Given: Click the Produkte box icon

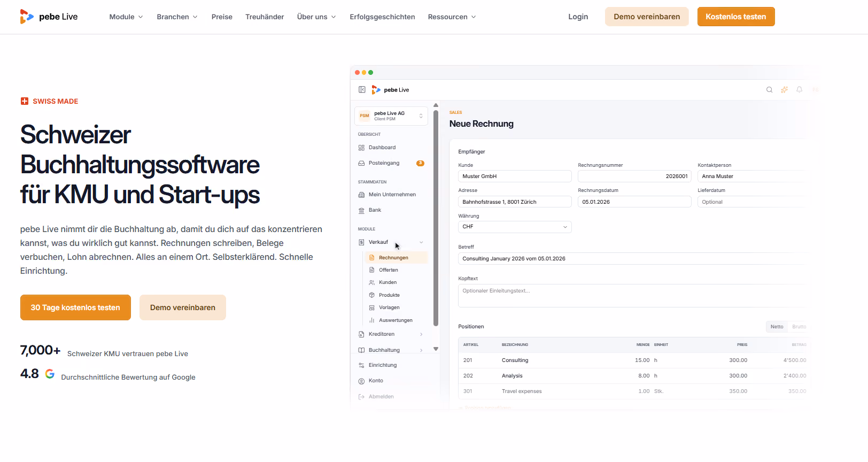Looking at the screenshot, I should point(371,295).
